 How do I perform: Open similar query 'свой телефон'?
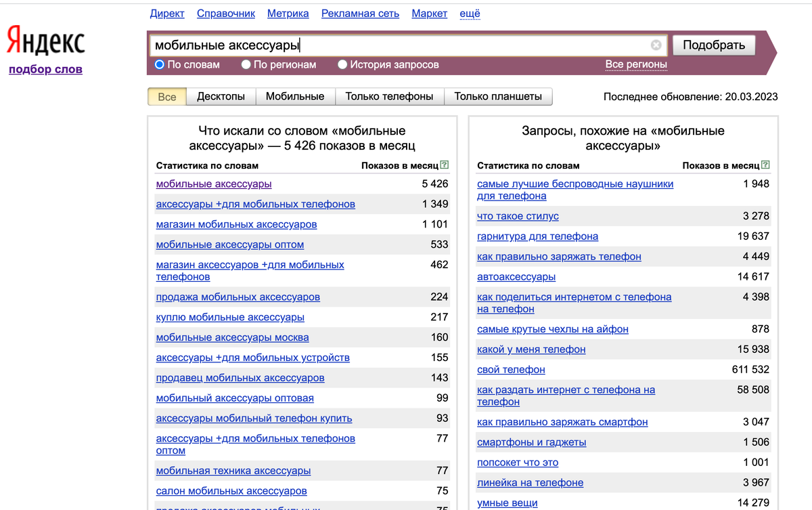(x=511, y=370)
